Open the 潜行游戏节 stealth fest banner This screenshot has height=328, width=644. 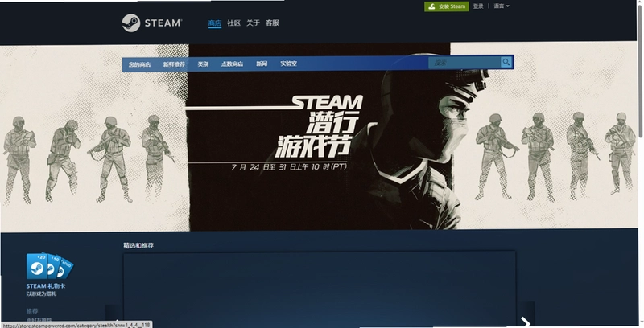pos(319,137)
